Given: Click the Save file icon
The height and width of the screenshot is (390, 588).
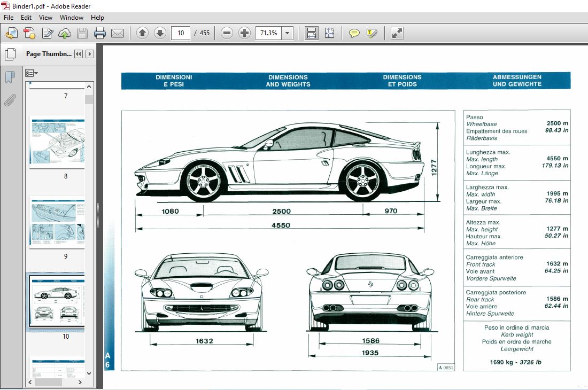Looking at the screenshot, I should (x=82, y=33).
